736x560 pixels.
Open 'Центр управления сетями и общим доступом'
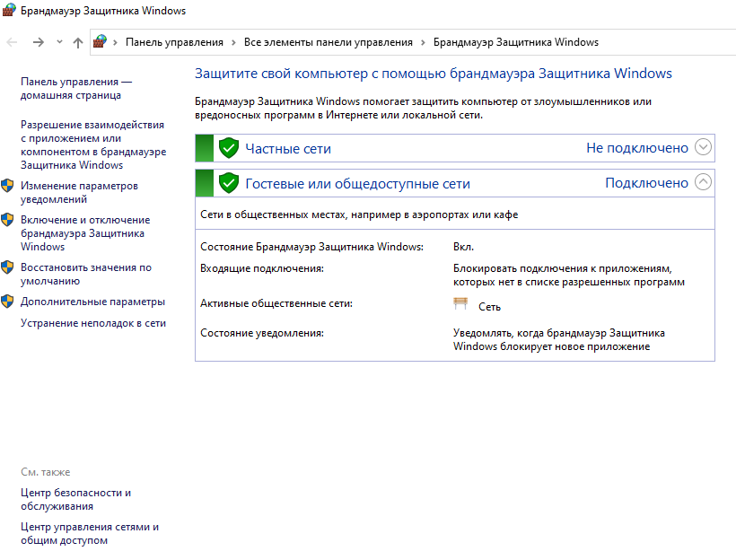click(x=90, y=534)
